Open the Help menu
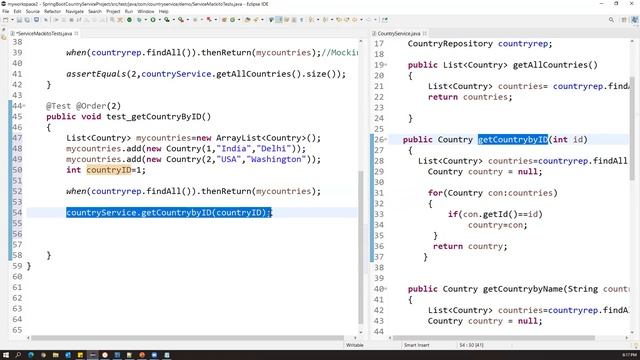The height and width of the screenshot is (360, 640). [163, 11]
